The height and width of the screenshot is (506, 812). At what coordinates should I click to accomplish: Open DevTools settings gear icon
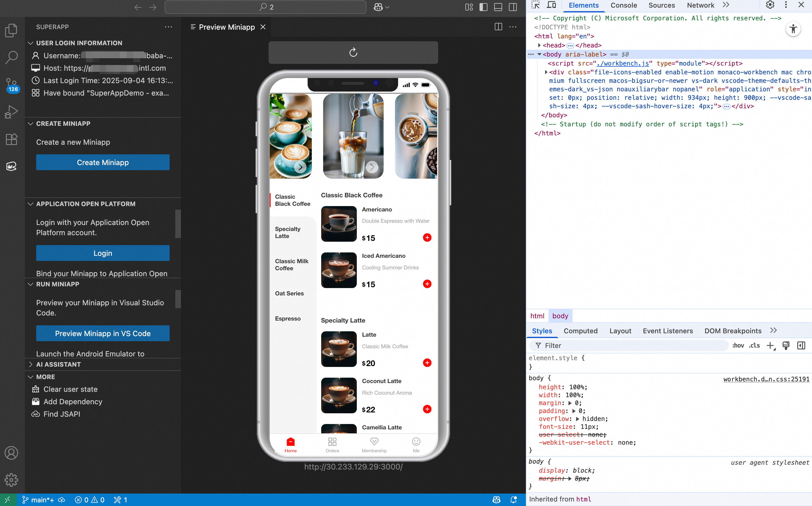[770, 5]
